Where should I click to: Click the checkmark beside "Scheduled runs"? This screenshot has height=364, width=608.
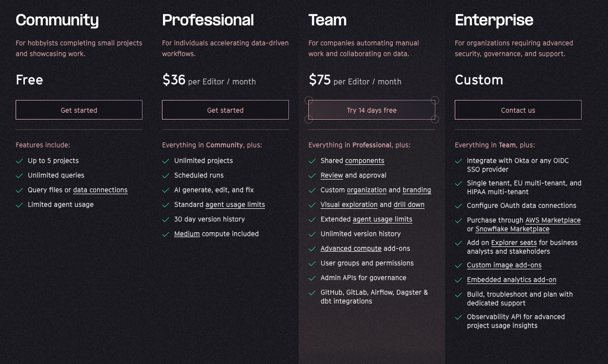[166, 175]
